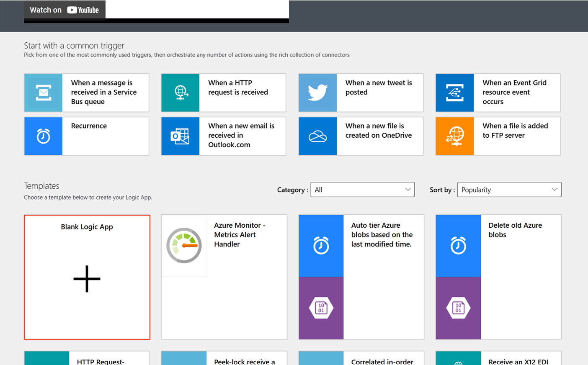Choose 'When a file is added to FTP server'
Image resolution: width=588 pixels, height=365 pixels.
[x=515, y=131]
